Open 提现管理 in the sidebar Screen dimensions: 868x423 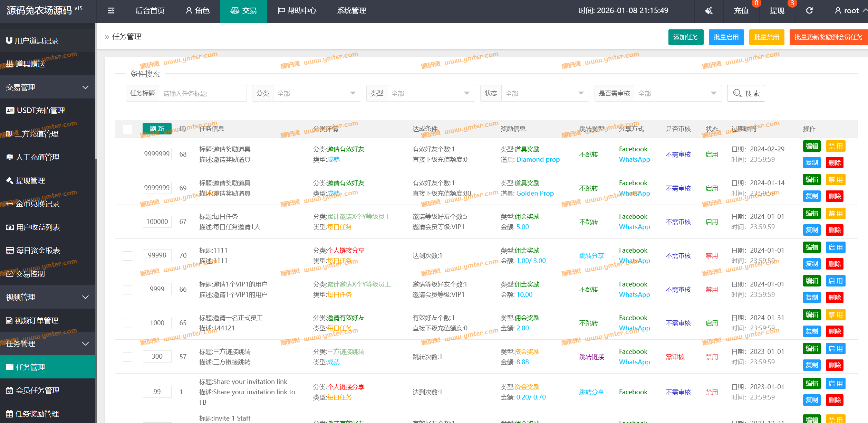(30, 180)
